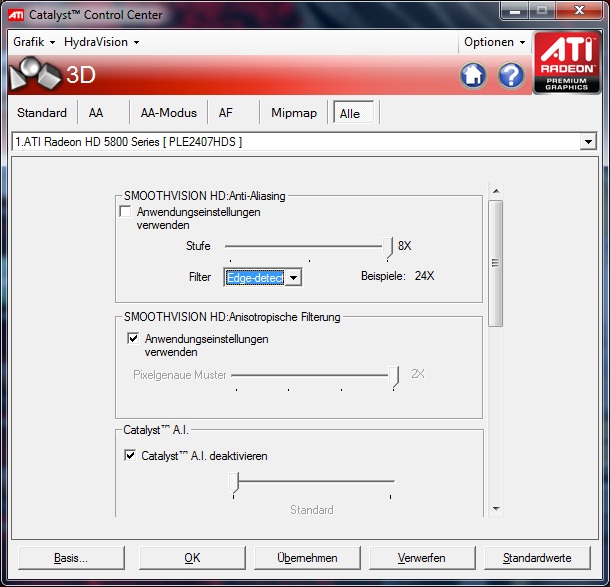Click the ATI icon in title bar
Screen dimensions: 610x587
[16, 15]
